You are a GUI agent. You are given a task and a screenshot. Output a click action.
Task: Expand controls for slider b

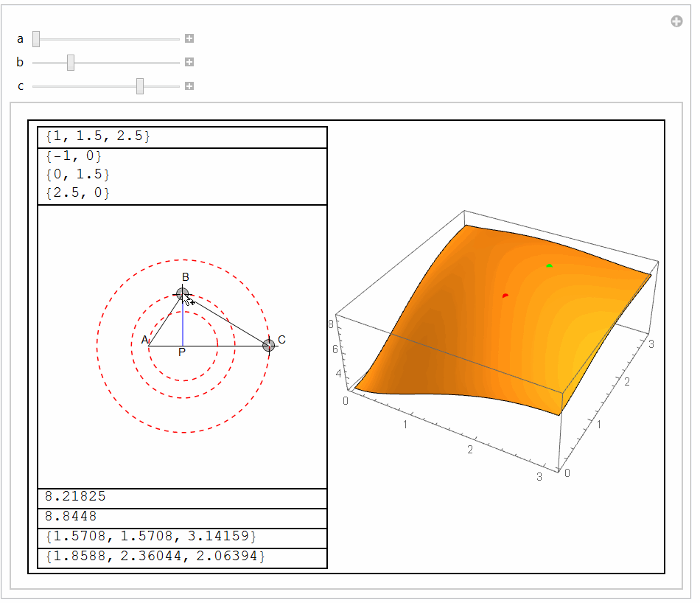[189, 62]
